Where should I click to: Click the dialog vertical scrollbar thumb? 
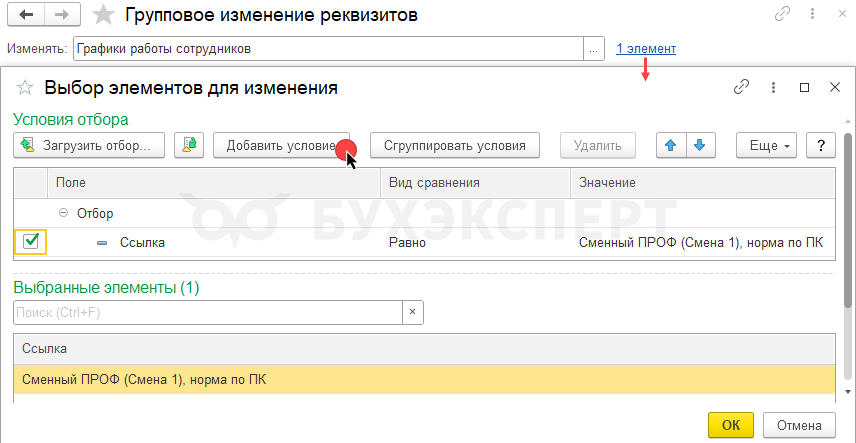[x=847, y=218]
